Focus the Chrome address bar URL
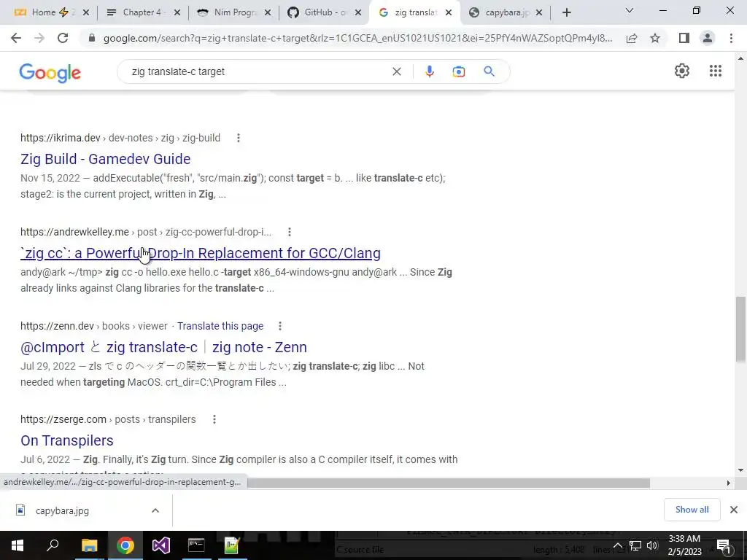The width and height of the screenshot is (747, 560). click(x=357, y=38)
